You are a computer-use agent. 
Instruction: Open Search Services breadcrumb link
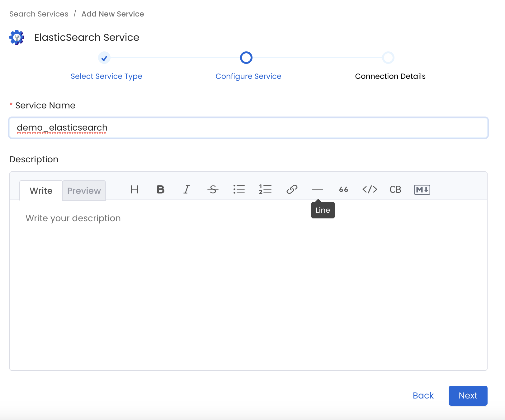tap(39, 14)
